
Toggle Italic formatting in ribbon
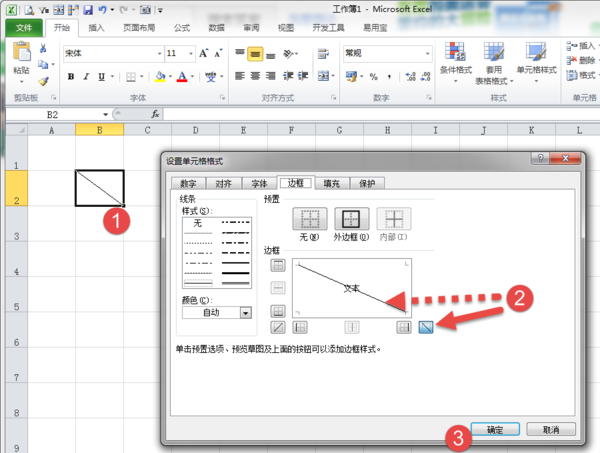(86, 76)
